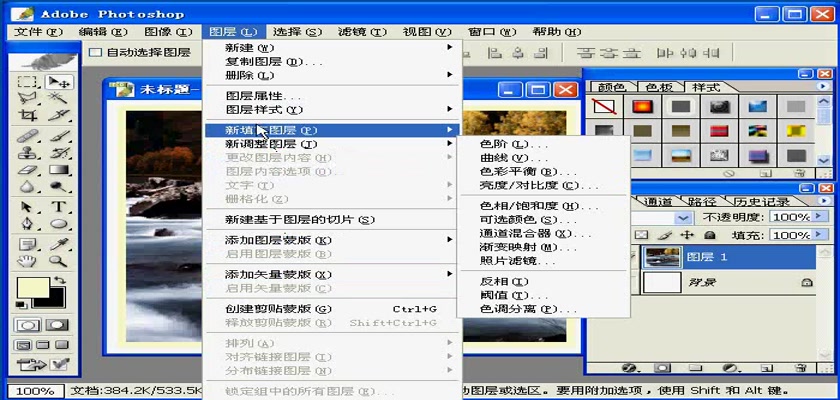The width and height of the screenshot is (840, 400).
Task: Open the 不透明度 opacity slider arrow
Action: click(818, 217)
